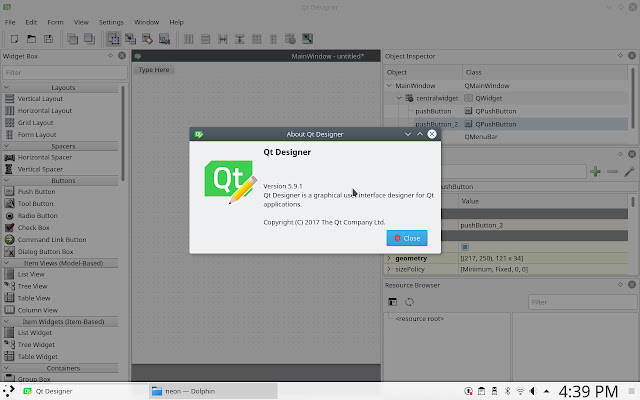Viewport: 640px width, 400px height.
Task: Select the Edit Widgets mode icon
Action: click(113, 39)
